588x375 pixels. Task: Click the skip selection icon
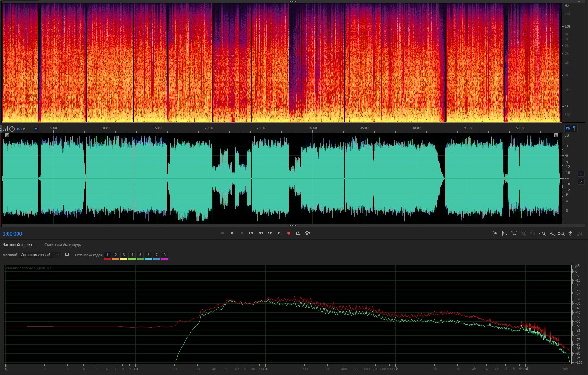point(308,233)
